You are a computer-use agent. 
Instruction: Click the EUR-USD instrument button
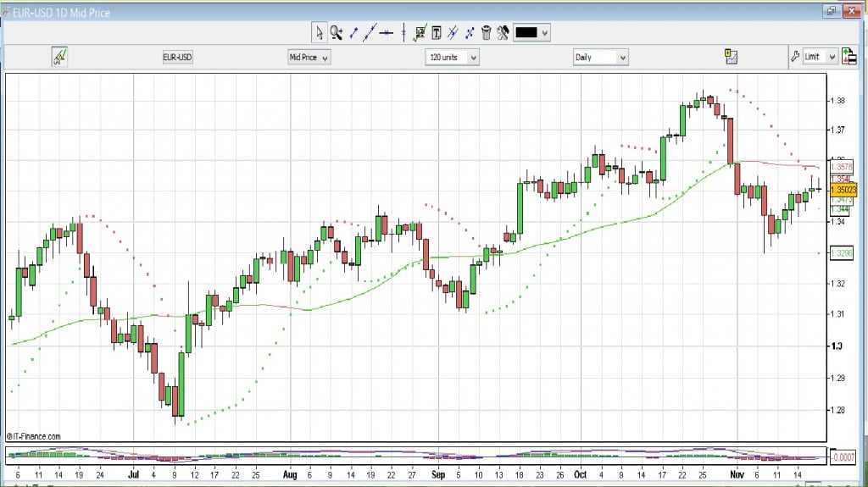178,57
